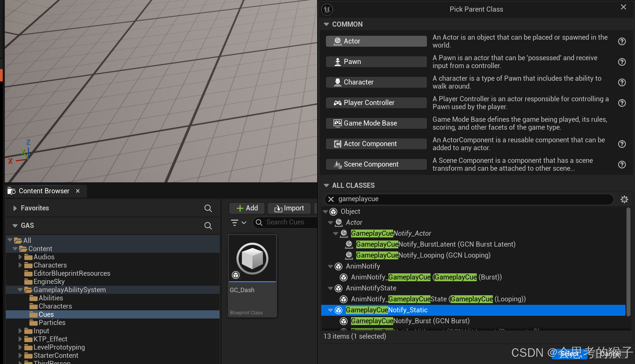Select Characters folder under Content
Viewport: 635px width, 364px height.
point(50,265)
